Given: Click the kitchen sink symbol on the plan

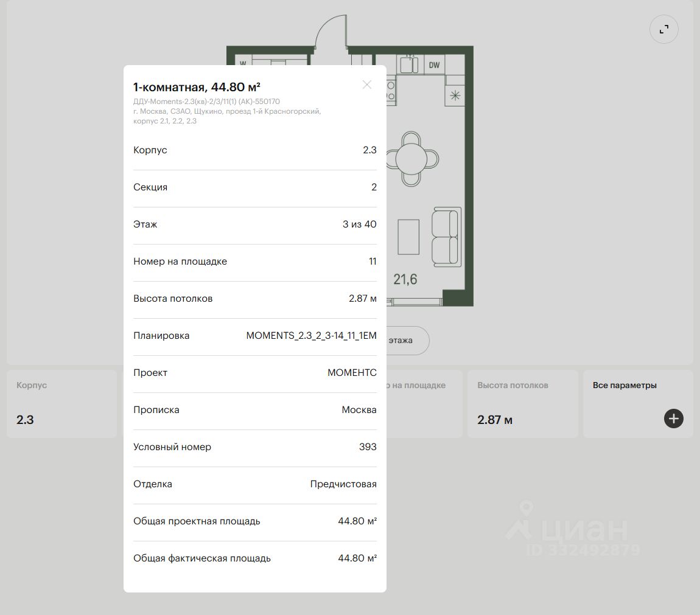Looking at the screenshot, I should point(408,64).
